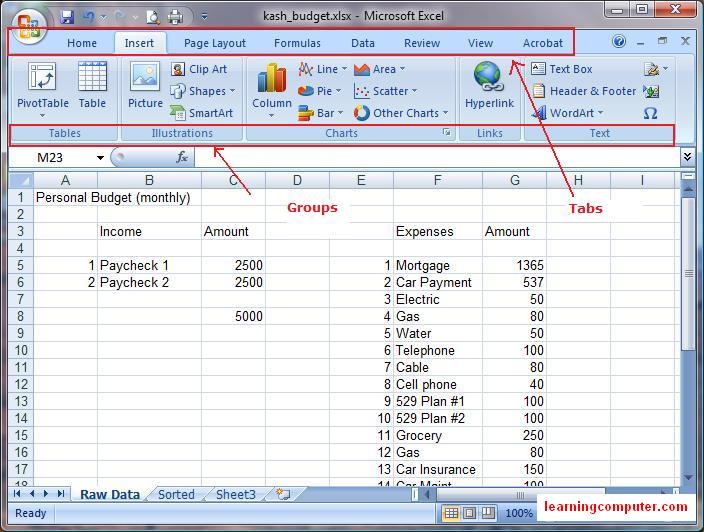704x532 pixels.
Task: Open the Data tab
Action: (363, 43)
